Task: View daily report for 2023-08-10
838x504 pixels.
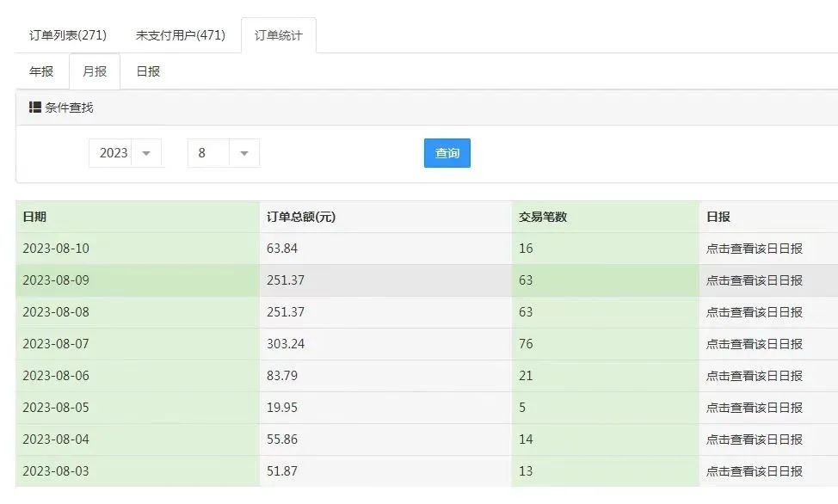Action: pos(754,248)
